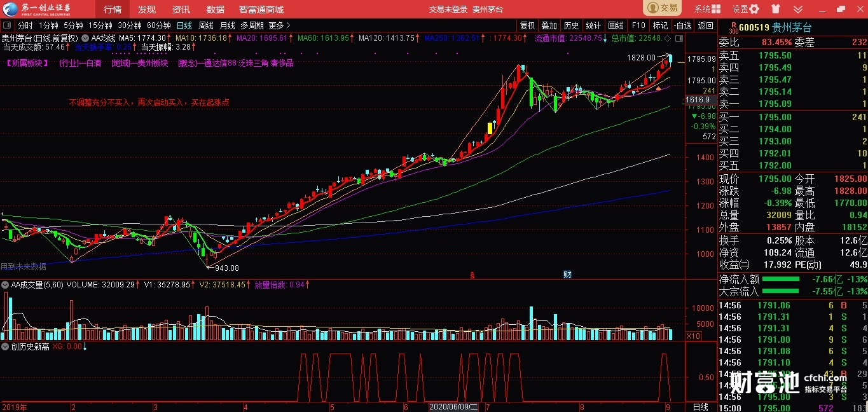Click the [概念]—通达信88 concept link
Viewport: 868px width, 412px height.
(207, 63)
